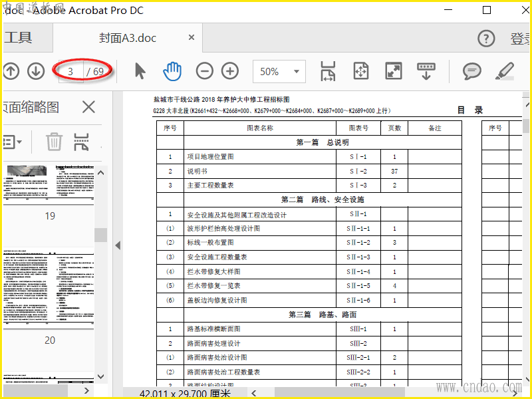Click the thumbnail panel page layout icon
Image resolution: width=532 pixels, height=399 pixels.
(81, 142)
